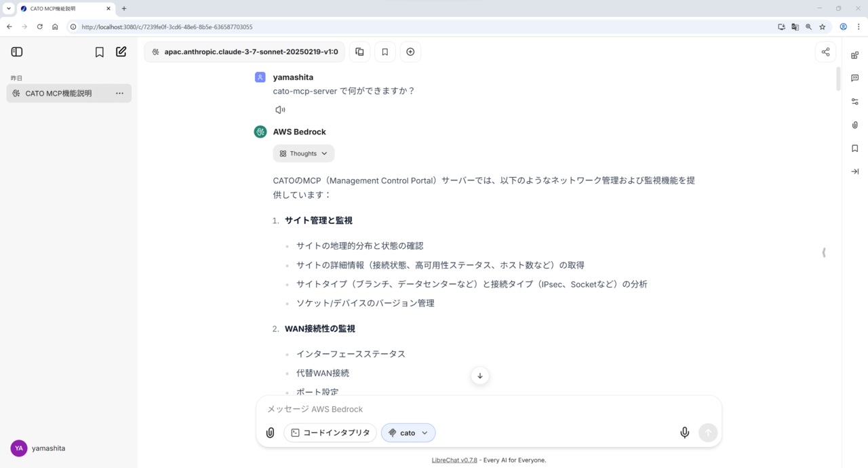Jump to bottom with the down arrow button
Screen dimensions: 868x468
tap(480, 376)
